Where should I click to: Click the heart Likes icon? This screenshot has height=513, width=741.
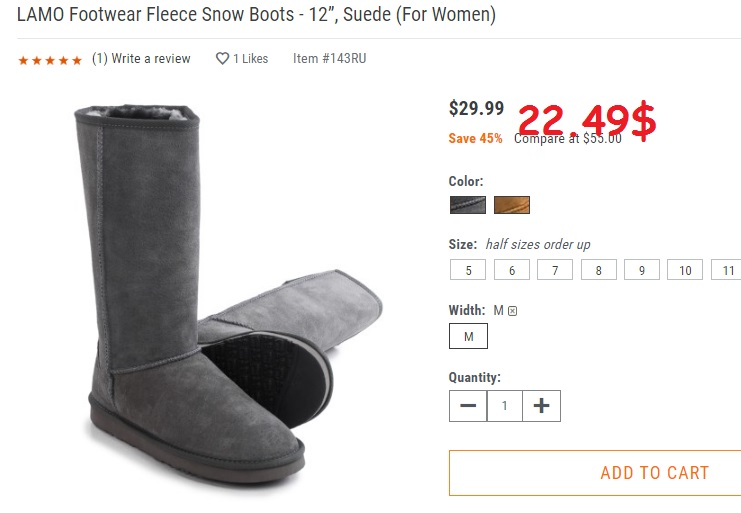pos(223,59)
